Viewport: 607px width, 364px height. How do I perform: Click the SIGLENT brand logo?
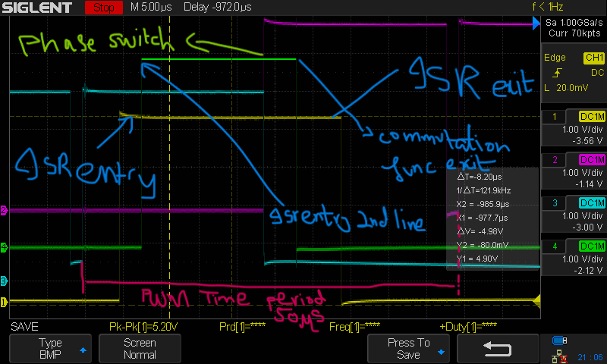(36, 8)
